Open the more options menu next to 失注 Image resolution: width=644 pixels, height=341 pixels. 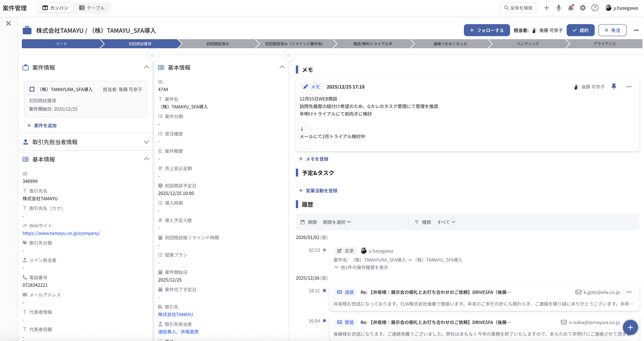pos(636,30)
